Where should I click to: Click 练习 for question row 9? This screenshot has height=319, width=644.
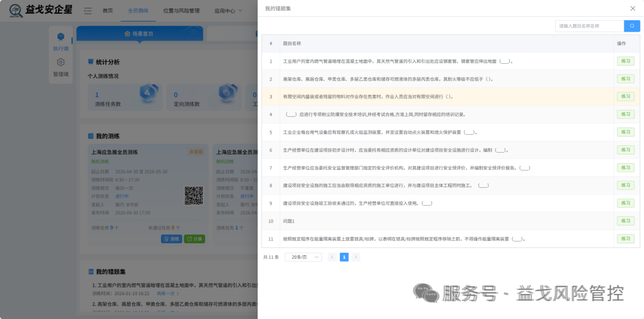point(626,203)
